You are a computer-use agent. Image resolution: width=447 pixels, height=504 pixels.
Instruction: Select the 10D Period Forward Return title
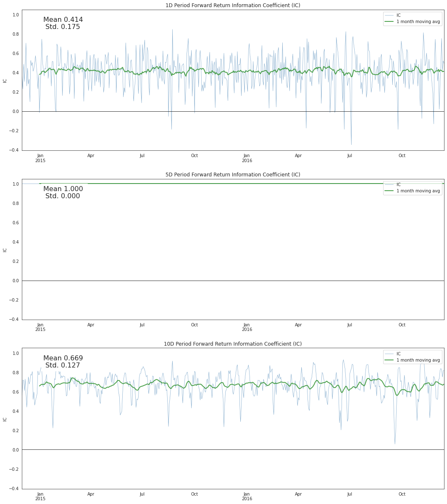coord(223,344)
